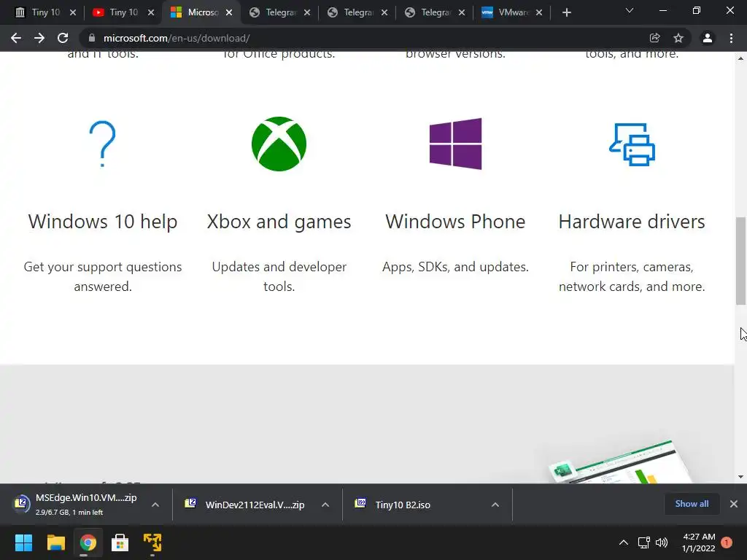This screenshot has width=747, height=560.
Task: Click Show all downloads
Action: click(x=692, y=504)
